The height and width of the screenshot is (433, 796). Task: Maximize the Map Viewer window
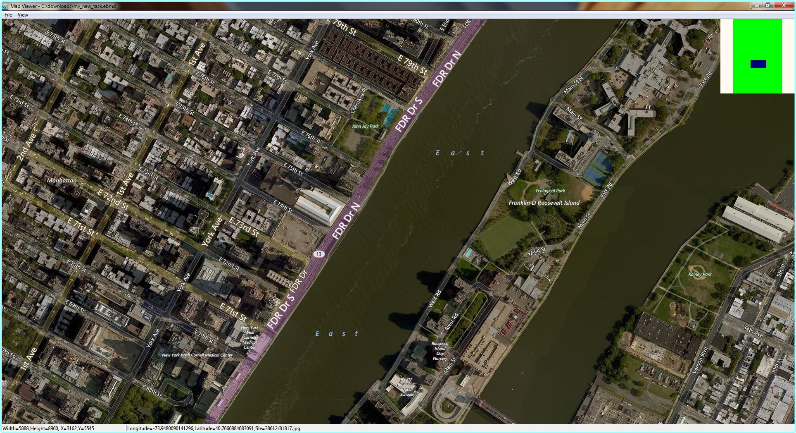[768, 6]
